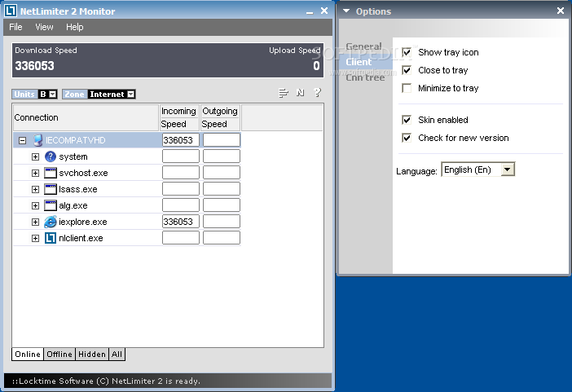Click the nlclient.exe NetLimiter icon
The image size is (572, 392).
click(51, 238)
